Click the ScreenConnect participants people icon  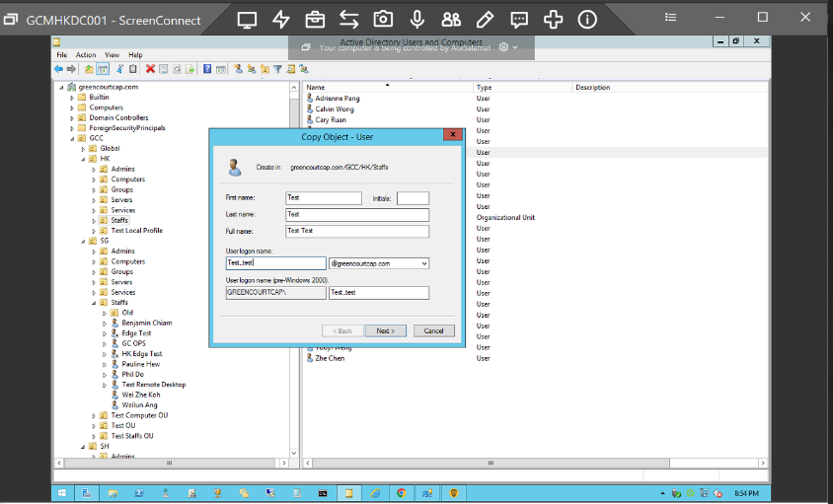coord(451,20)
